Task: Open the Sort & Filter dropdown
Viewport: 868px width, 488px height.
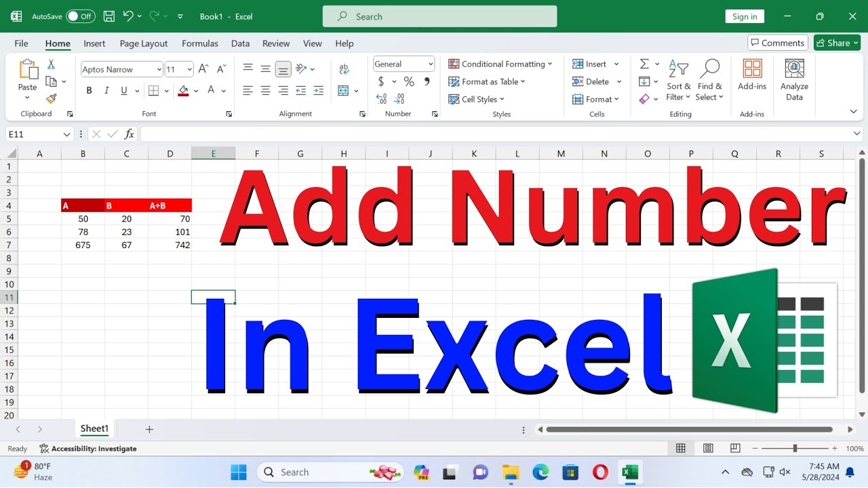Action: pos(678,80)
